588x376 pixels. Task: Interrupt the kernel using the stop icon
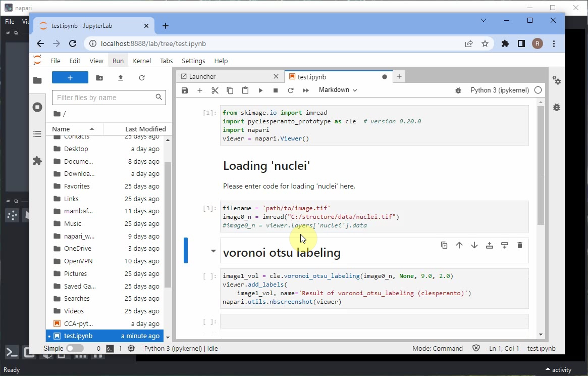pyautogui.click(x=276, y=90)
